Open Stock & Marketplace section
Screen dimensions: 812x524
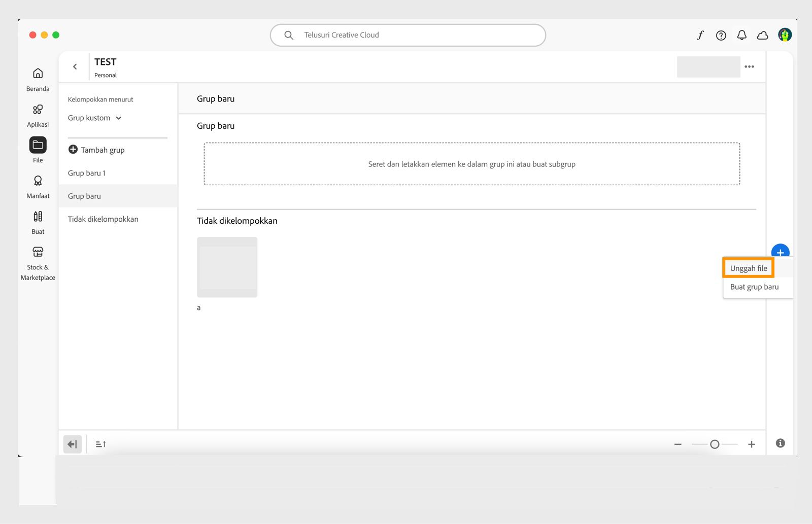38,263
